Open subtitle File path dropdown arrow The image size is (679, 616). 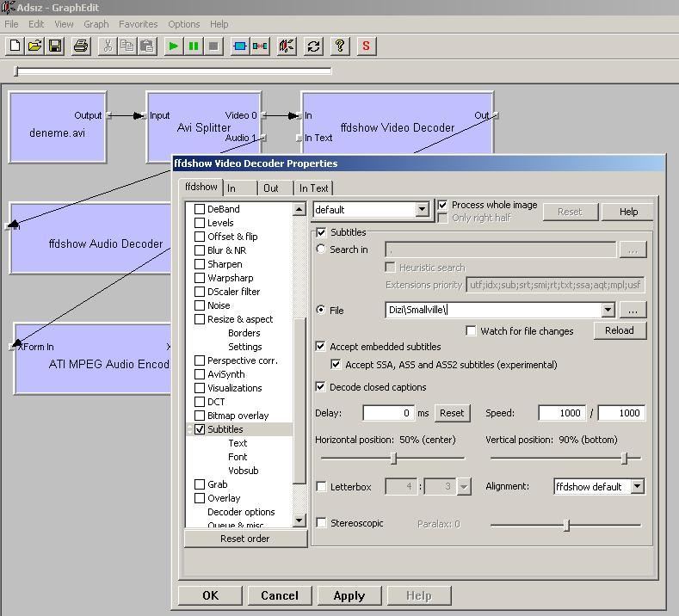[608, 310]
